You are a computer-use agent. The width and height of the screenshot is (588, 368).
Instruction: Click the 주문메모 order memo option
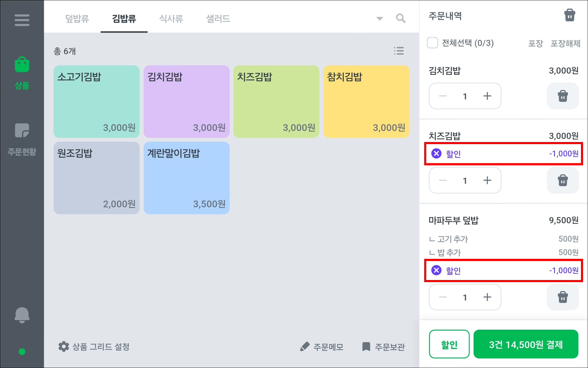322,347
